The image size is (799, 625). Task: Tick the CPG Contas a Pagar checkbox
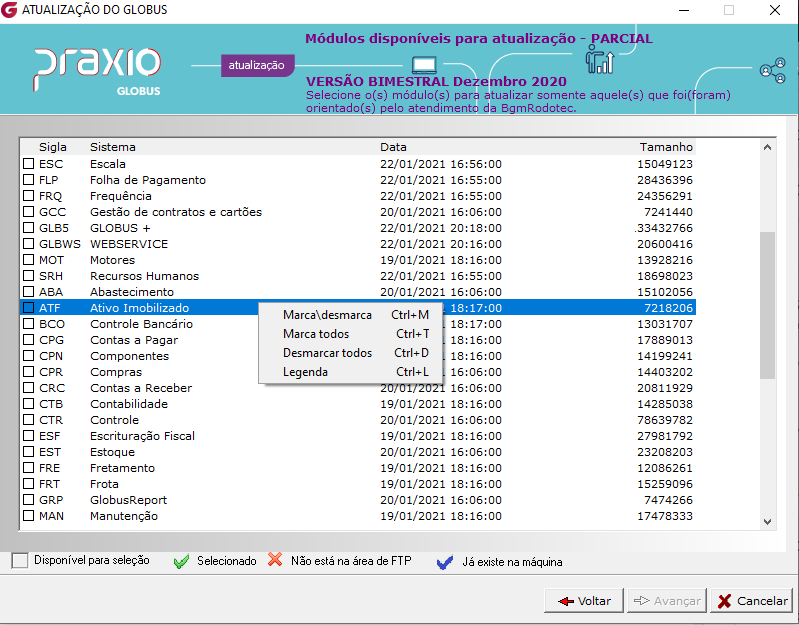(29, 340)
